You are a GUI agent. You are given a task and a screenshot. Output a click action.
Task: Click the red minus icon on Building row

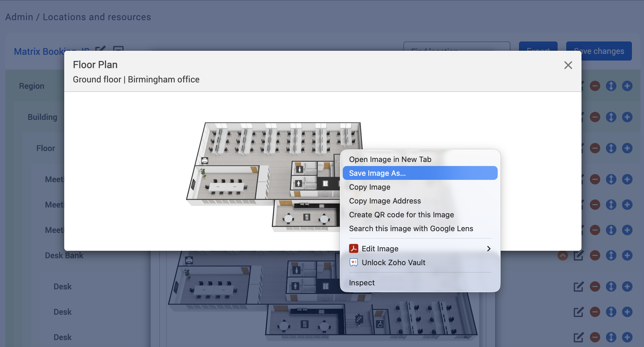[x=595, y=117]
